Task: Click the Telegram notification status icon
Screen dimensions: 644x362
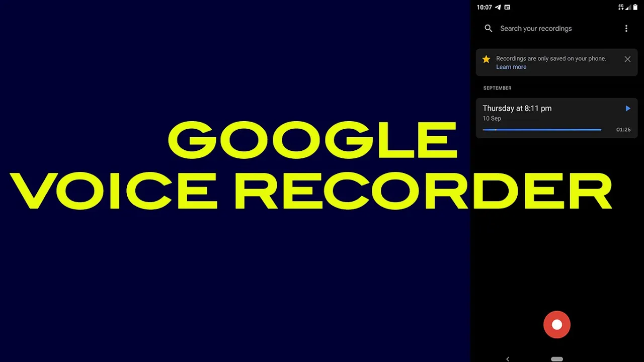Action: click(x=498, y=8)
